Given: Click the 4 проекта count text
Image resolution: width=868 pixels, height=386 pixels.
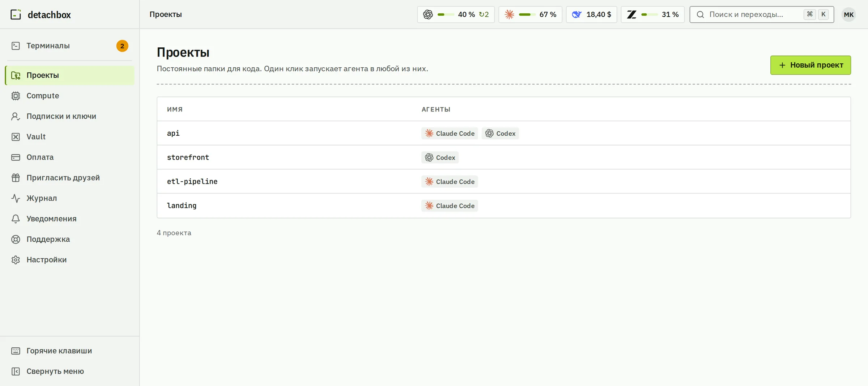Looking at the screenshot, I should point(174,233).
